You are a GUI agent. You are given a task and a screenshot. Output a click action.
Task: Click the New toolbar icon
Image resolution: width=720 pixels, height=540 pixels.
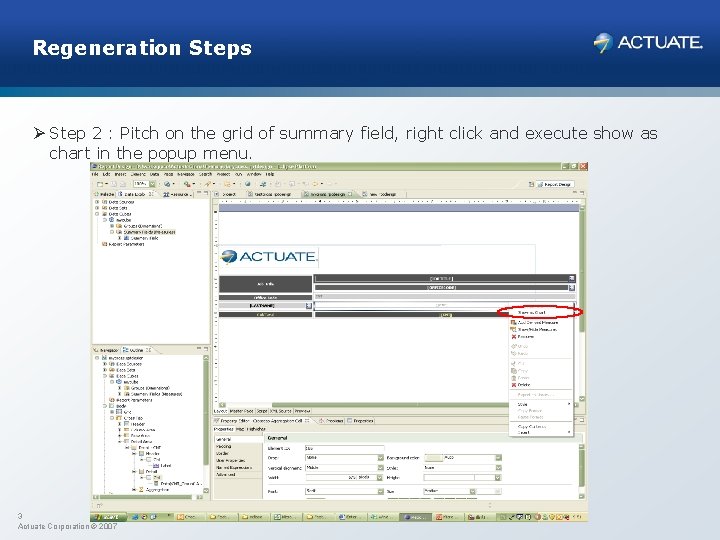coord(100,184)
